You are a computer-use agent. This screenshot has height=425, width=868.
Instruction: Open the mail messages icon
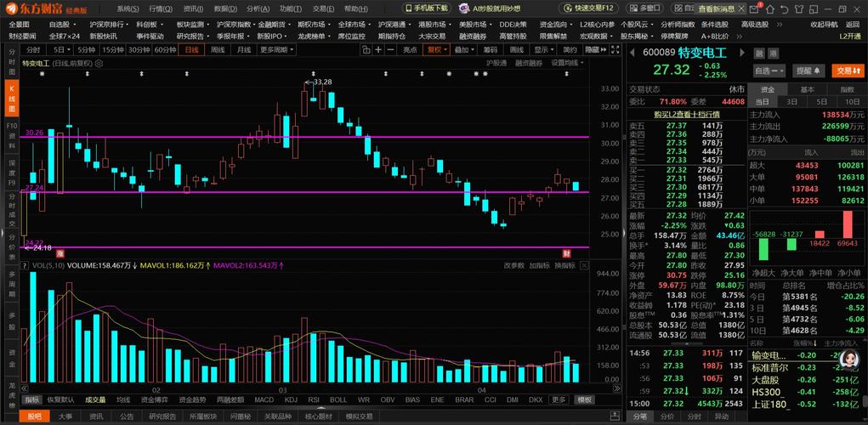tap(754, 8)
